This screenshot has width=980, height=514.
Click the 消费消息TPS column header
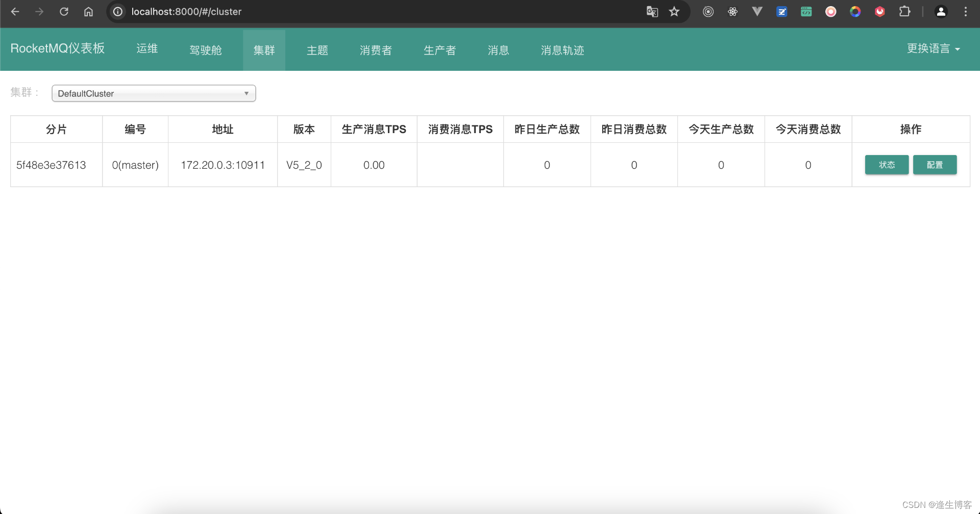(x=460, y=130)
